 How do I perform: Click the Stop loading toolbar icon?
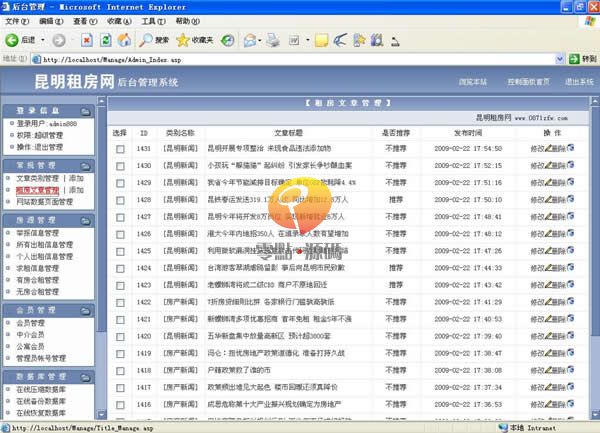87,40
